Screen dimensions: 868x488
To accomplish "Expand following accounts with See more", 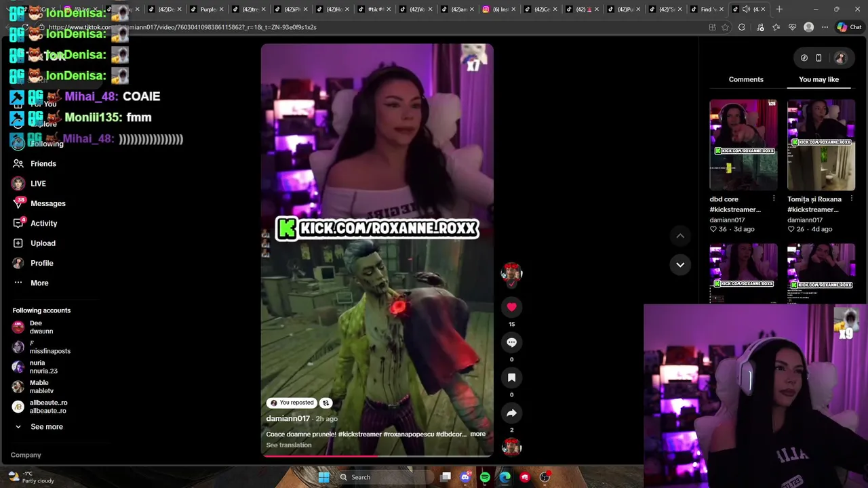I will pyautogui.click(x=39, y=427).
